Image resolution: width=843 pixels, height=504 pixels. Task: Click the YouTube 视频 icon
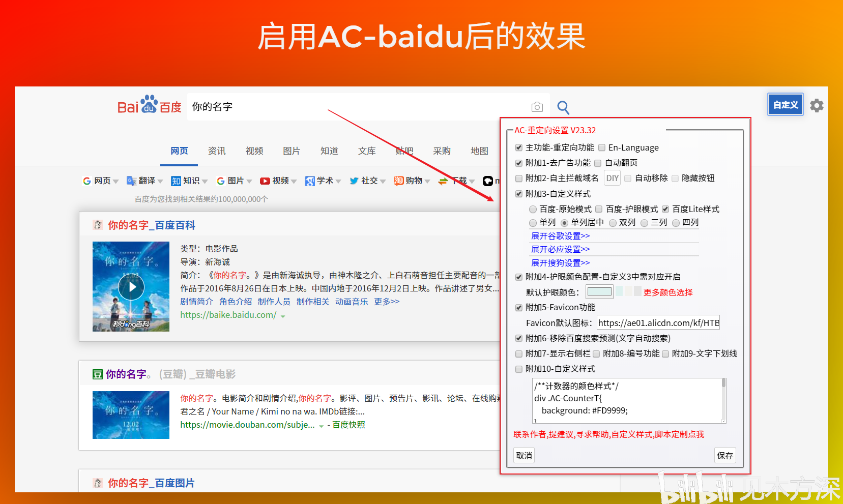265,181
